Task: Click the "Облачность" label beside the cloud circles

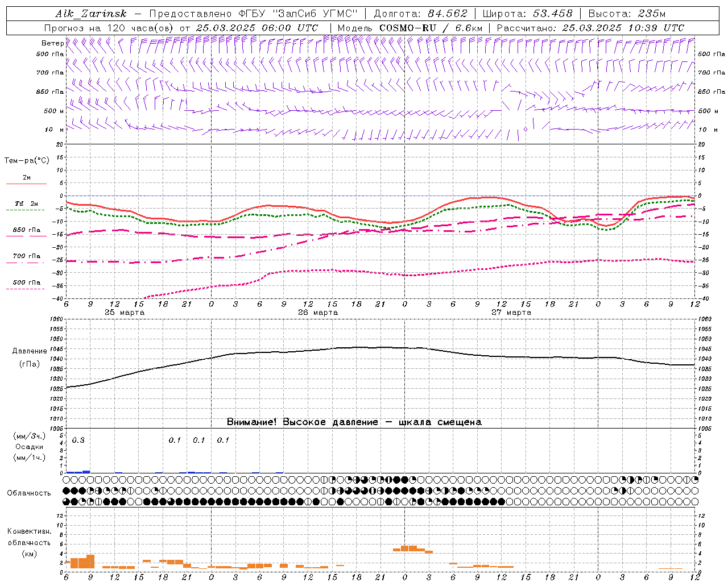Action: point(29,493)
